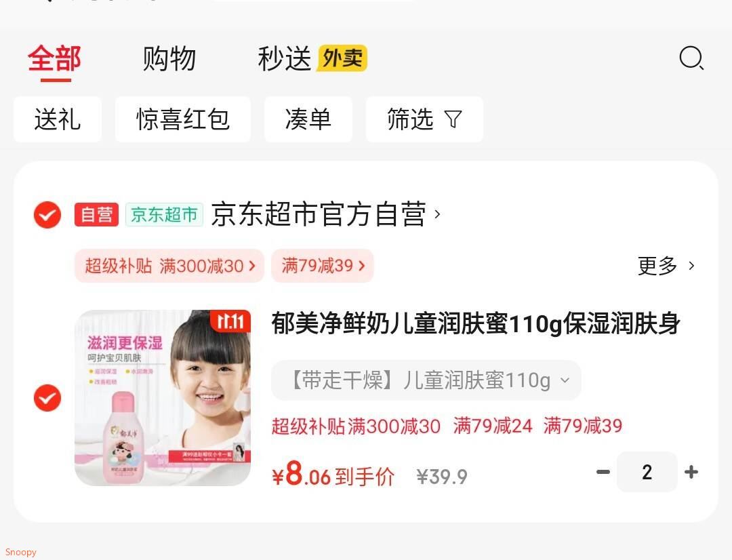The width and height of the screenshot is (732, 560).
Task: Expand the 儿童润肤蜜110g variant dropdown
Action: pos(426,380)
